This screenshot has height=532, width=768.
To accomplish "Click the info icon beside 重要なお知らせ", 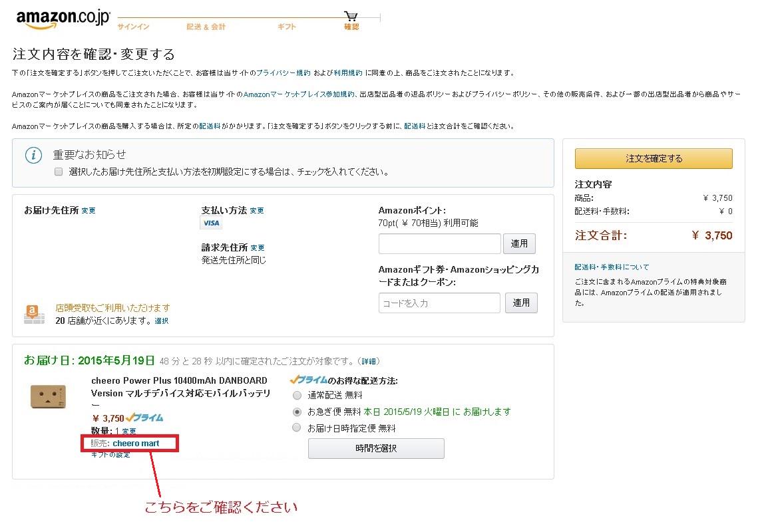I will 33,156.
